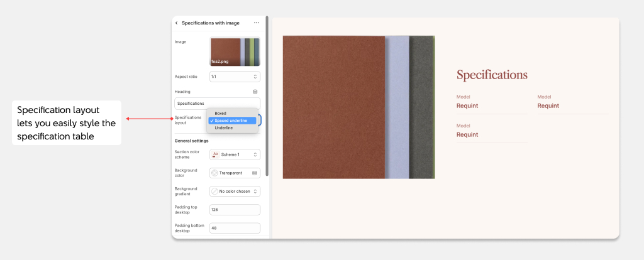Click the No color chosen gradient swatch

point(215,191)
